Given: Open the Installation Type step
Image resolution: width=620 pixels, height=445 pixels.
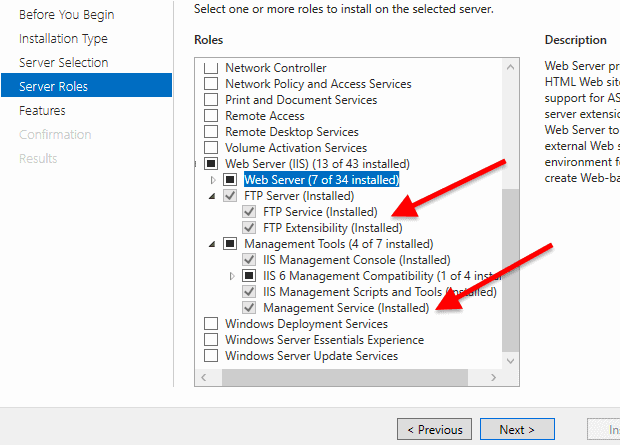Looking at the screenshot, I should coord(63,39).
